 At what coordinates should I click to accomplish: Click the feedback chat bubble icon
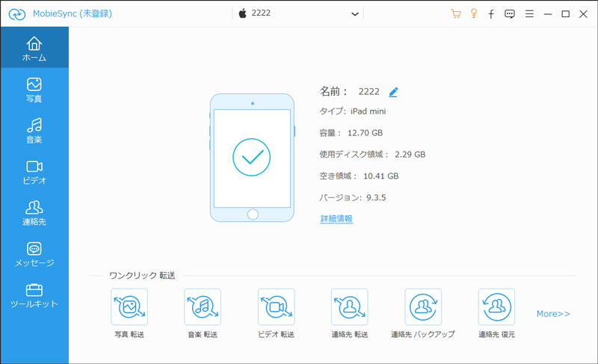pyautogui.click(x=510, y=14)
